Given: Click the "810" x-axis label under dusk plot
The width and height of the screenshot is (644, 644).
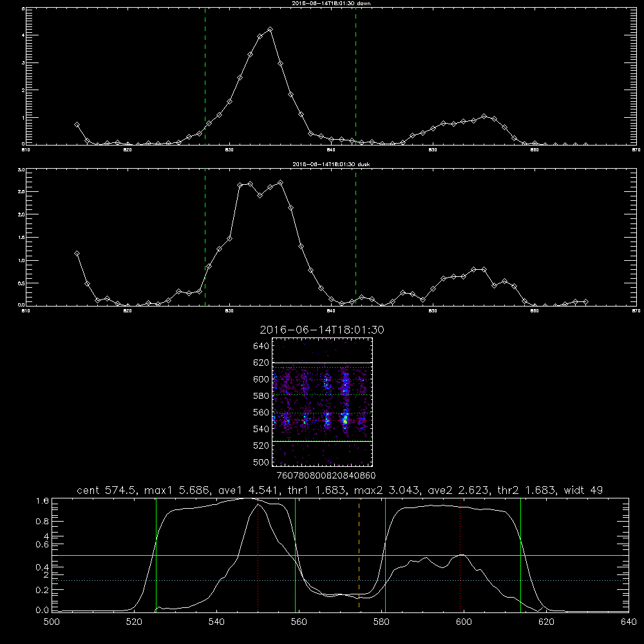Looking at the screenshot, I should click(x=26, y=311).
